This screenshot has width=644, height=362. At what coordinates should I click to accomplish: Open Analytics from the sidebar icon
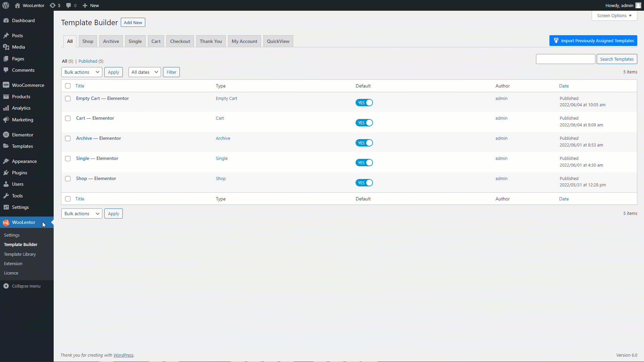coord(6,108)
